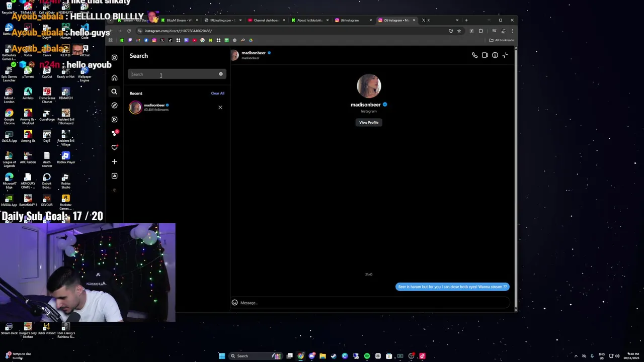Switch to About hstikkytokky tab
The width and height of the screenshot is (644, 362).
310,20
